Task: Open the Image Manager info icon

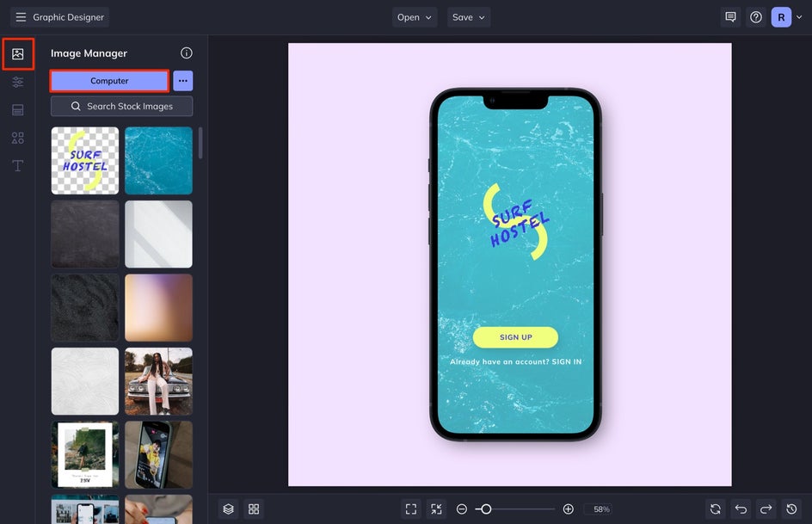Action: [187, 53]
